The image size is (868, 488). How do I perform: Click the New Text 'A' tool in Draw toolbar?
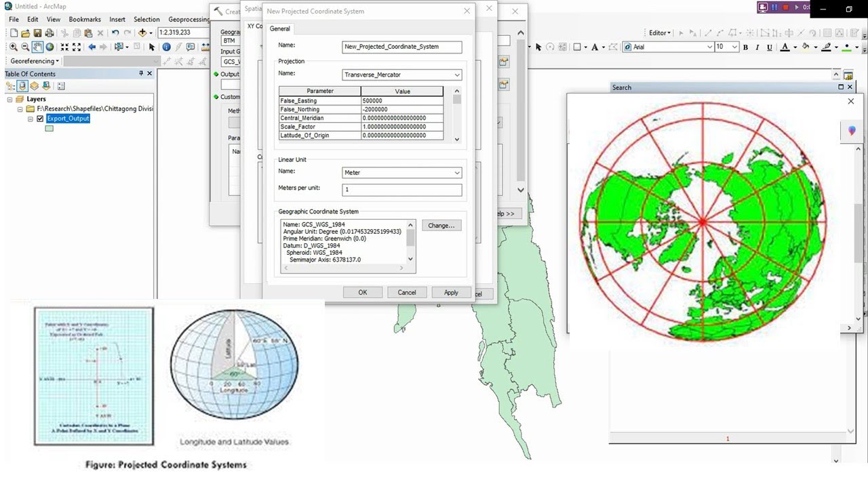pyautogui.click(x=594, y=47)
